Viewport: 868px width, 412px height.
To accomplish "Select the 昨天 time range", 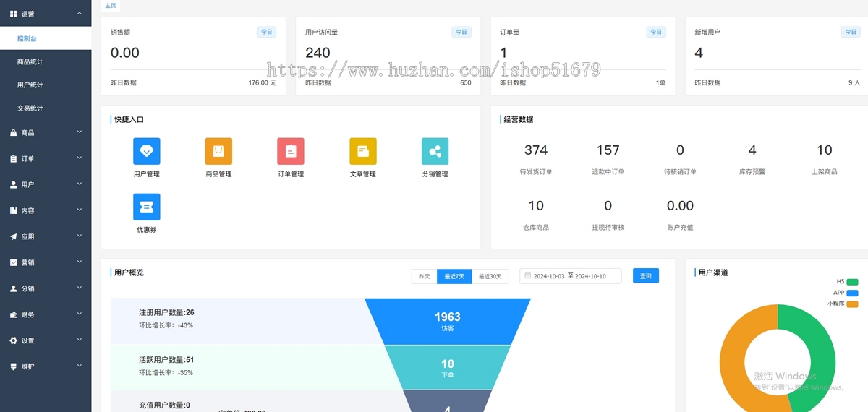I will point(424,276).
